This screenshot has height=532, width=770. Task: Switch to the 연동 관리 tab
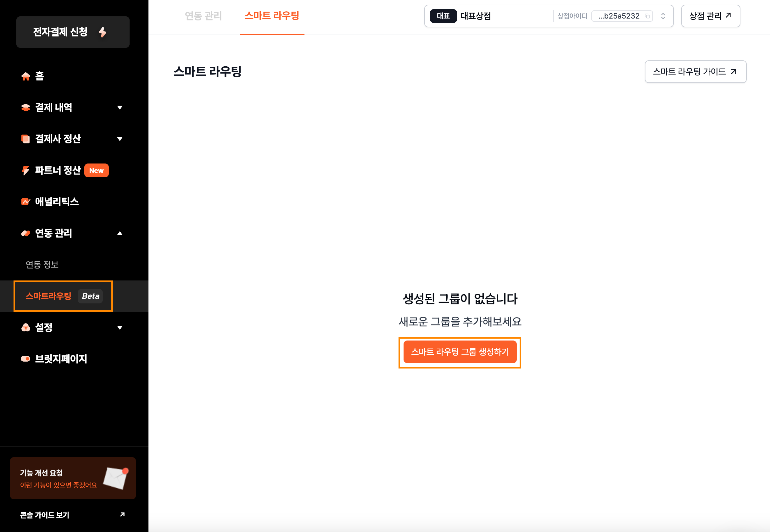click(x=203, y=16)
